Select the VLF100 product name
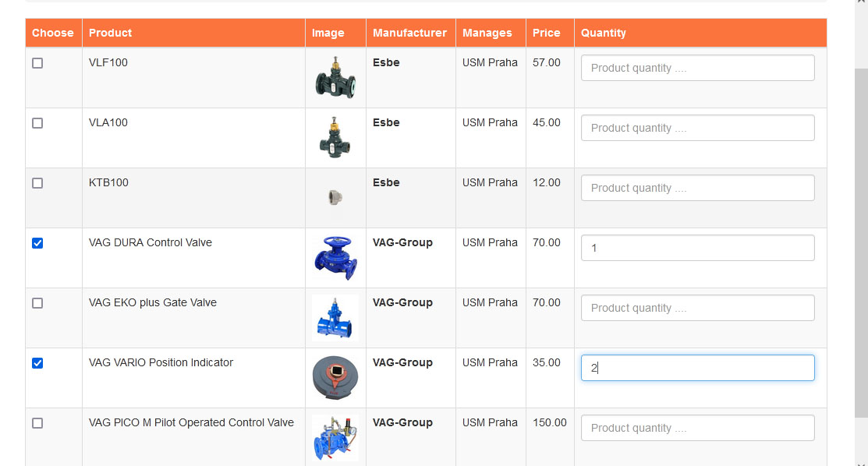Image resolution: width=868 pixels, height=466 pixels. [x=108, y=62]
